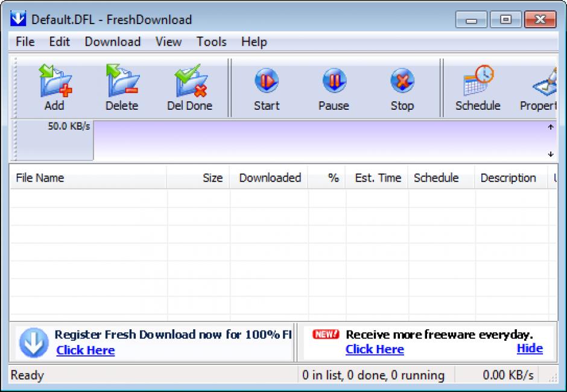Sort by File Name column header
Viewport: 567px width, 392px height.
tap(88, 178)
